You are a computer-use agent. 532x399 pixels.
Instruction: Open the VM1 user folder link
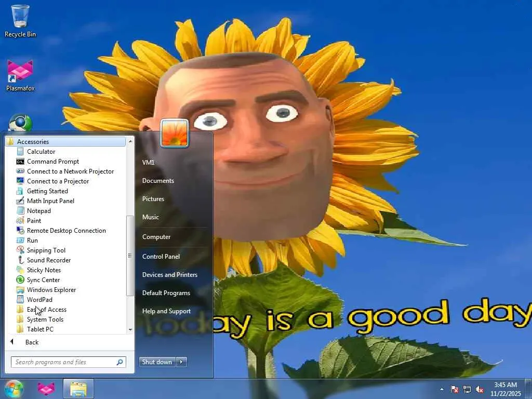(x=148, y=163)
